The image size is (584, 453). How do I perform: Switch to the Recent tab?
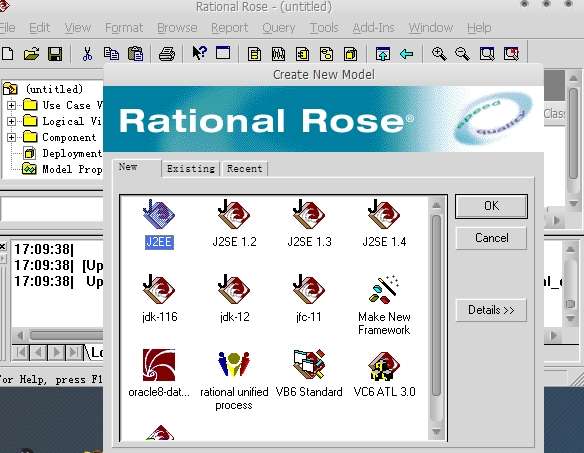tap(245, 169)
